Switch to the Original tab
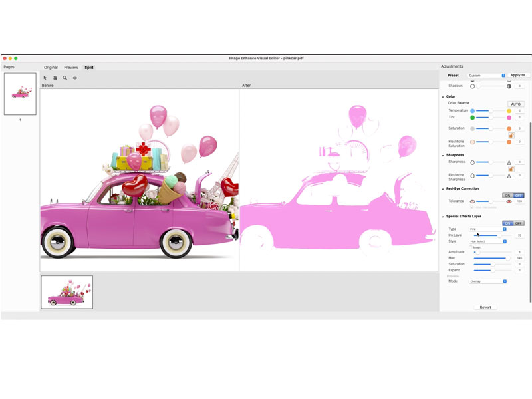Image resolution: width=532 pixels, height=399 pixels. pyautogui.click(x=51, y=68)
